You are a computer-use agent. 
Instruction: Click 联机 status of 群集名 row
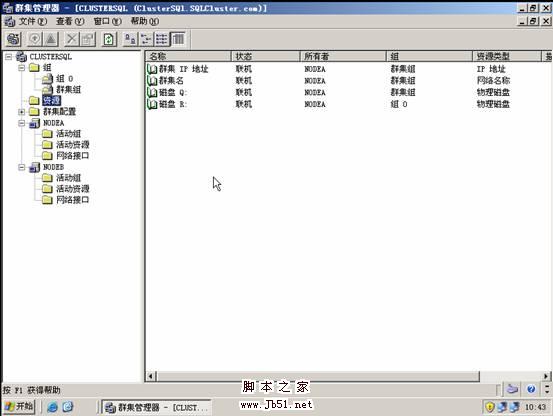point(244,81)
